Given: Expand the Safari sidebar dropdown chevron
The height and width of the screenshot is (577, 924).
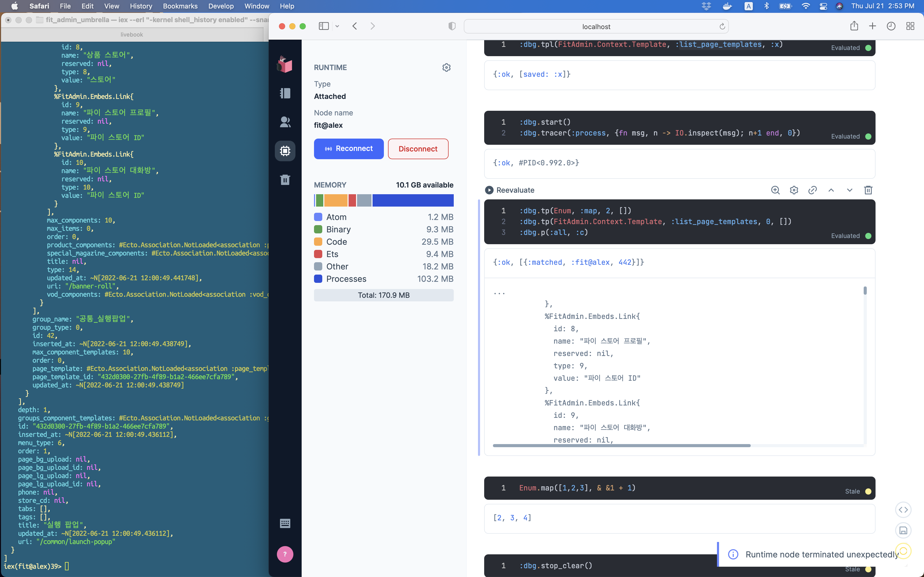Looking at the screenshot, I should click(337, 26).
